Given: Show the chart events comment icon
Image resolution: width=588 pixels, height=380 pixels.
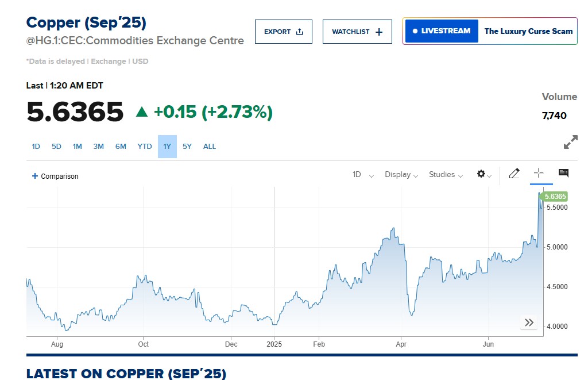Looking at the screenshot, I should pyautogui.click(x=563, y=174).
